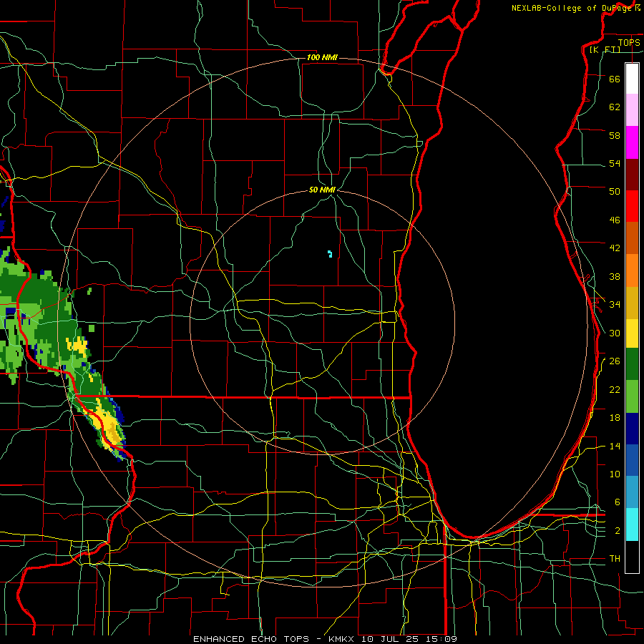Select the bright red legend swatch
This screenshot has width=644, height=644.
[x=632, y=206]
